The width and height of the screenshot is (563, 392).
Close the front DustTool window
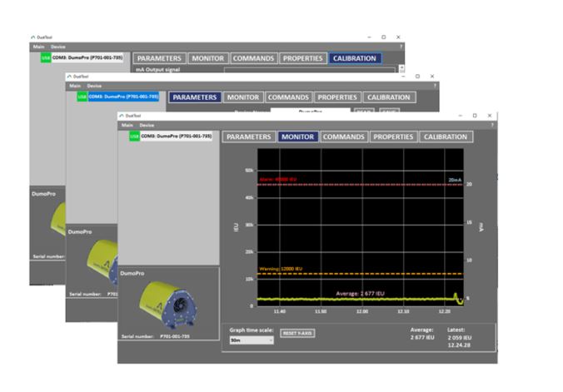tap(490, 116)
